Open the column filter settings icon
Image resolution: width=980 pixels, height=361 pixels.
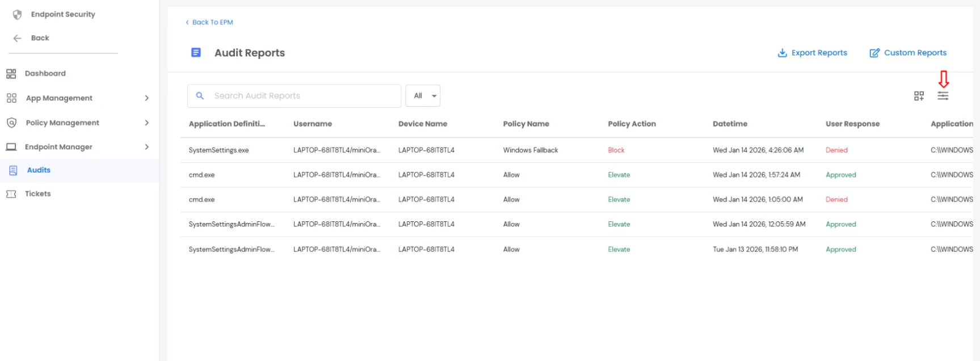tap(943, 96)
